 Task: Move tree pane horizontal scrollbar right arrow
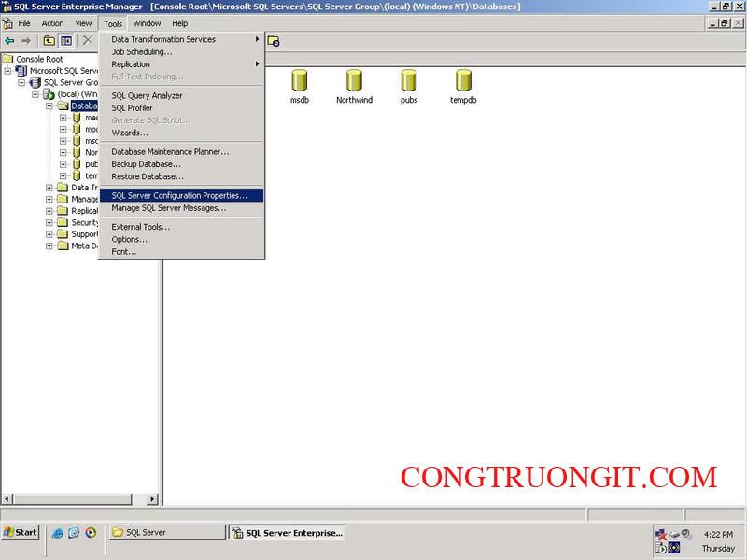[152, 499]
